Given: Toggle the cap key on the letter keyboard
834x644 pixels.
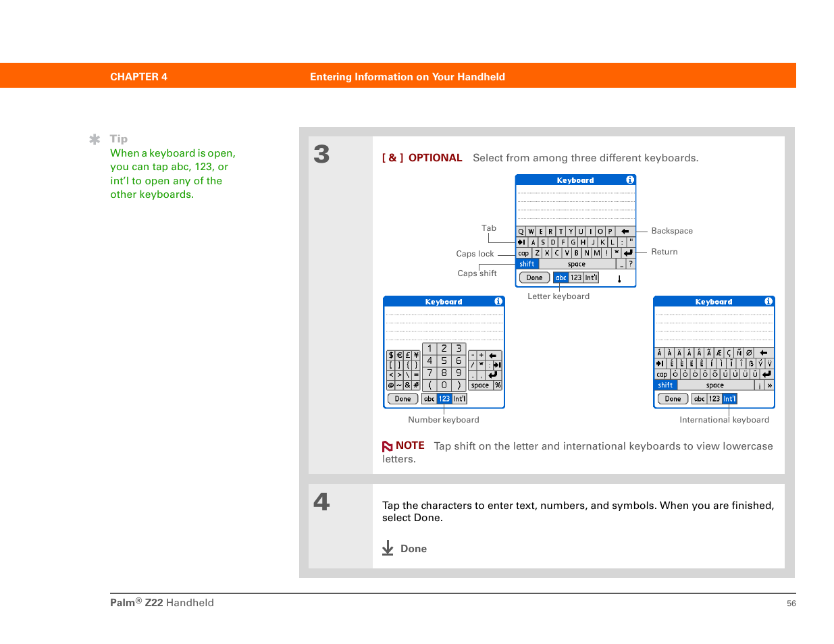Looking at the screenshot, I should click(x=524, y=253).
